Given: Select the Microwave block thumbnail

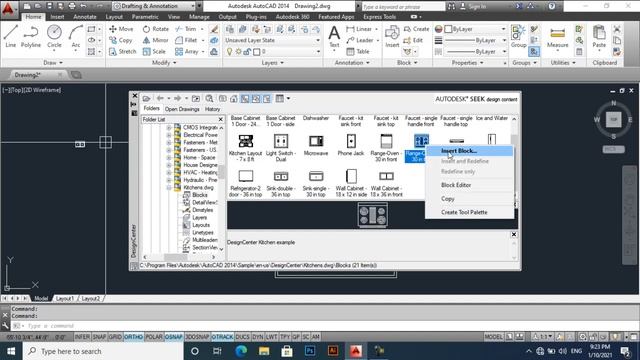Looking at the screenshot, I should point(316,145).
